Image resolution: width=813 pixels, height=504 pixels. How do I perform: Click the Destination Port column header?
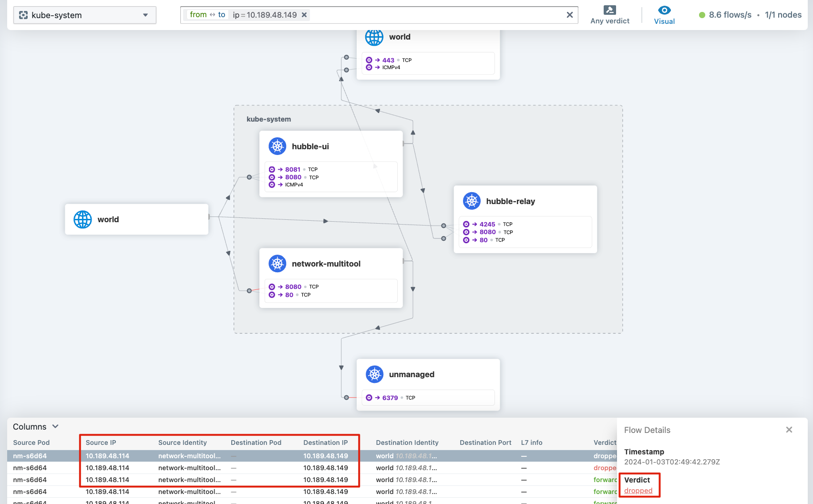point(485,442)
